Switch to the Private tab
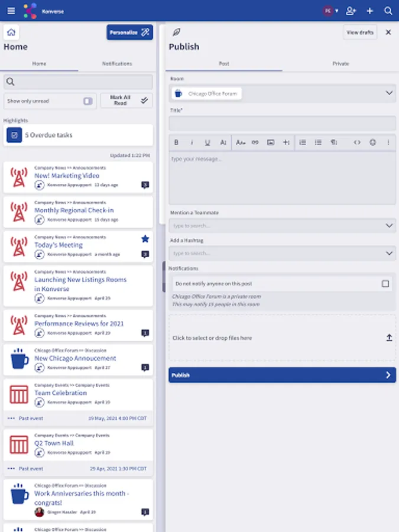The width and height of the screenshot is (399, 532). pos(340,63)
